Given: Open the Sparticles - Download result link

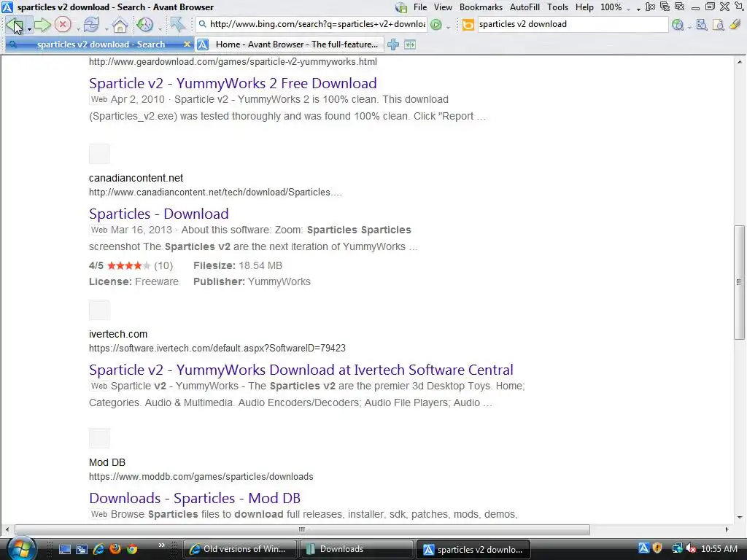Looking at the screenshot, I should pyautogui.click(x=158, y=214).
